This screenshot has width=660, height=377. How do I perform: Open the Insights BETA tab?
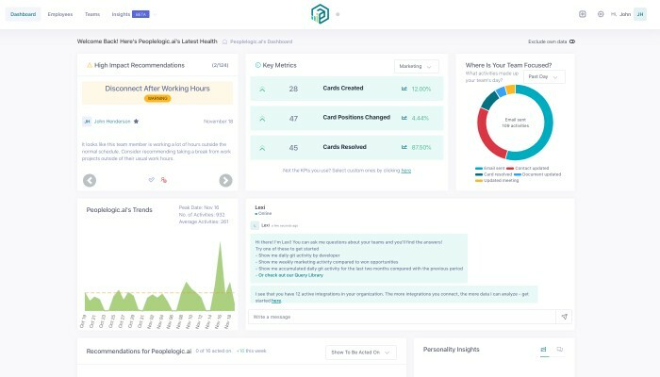(130, 14)
